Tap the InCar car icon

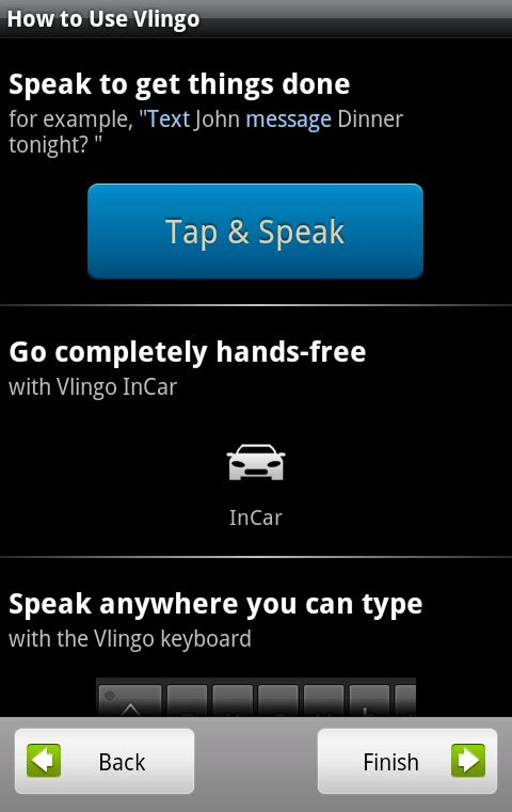(255, 462)
